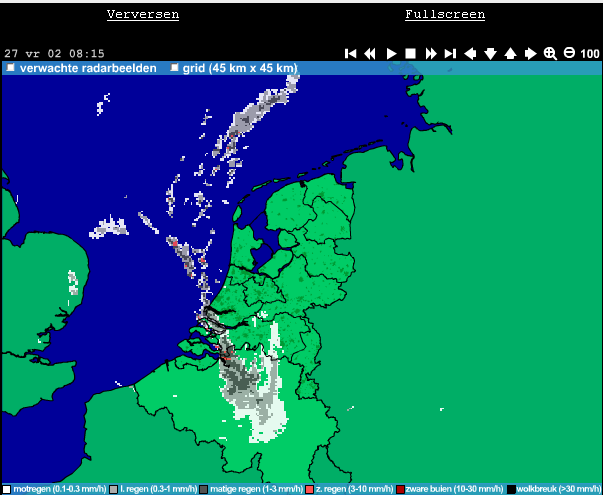
Task: Step forward one radar frame
Action: click(x=431, y=54)
